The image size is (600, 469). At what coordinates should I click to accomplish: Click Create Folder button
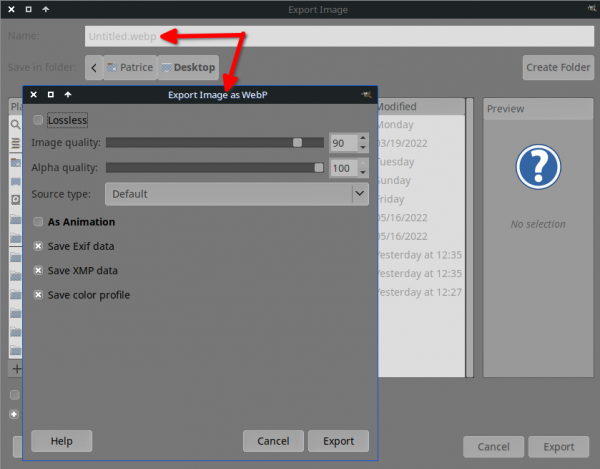click(x=558, y=68)
